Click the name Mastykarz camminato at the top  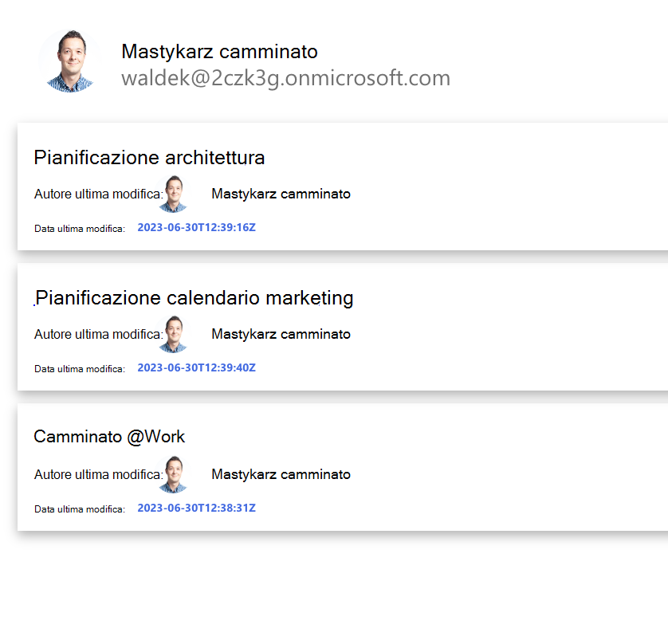219,51
